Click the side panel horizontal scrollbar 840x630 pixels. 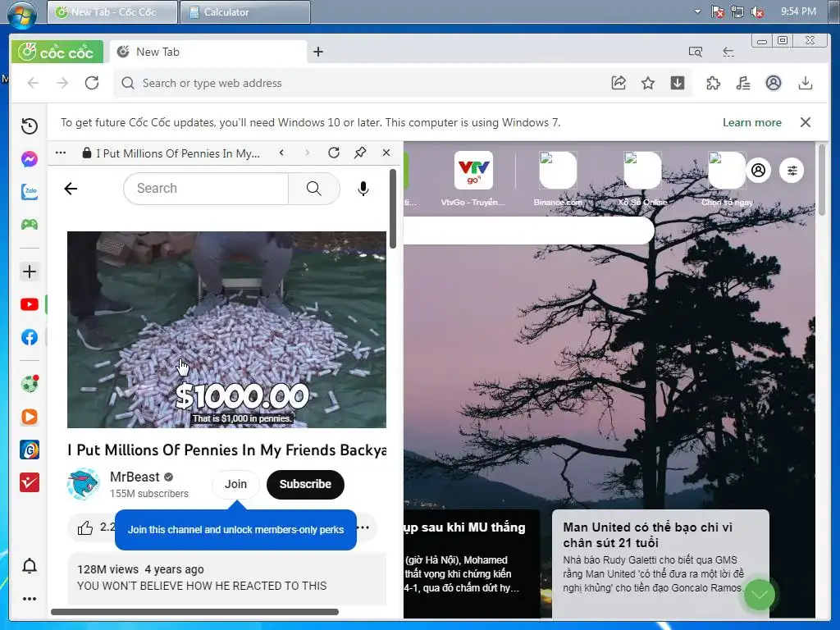pos(194,612)
